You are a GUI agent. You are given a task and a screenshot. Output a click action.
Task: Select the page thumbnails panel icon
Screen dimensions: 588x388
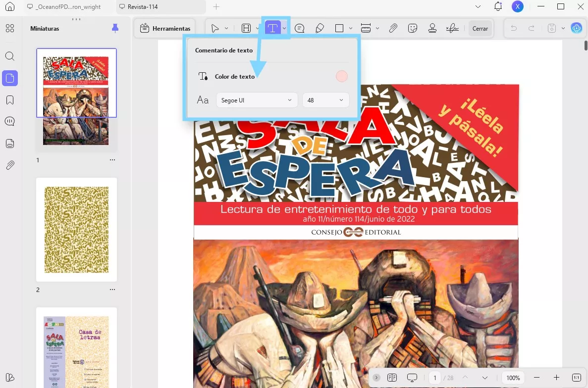click(10, 78)
